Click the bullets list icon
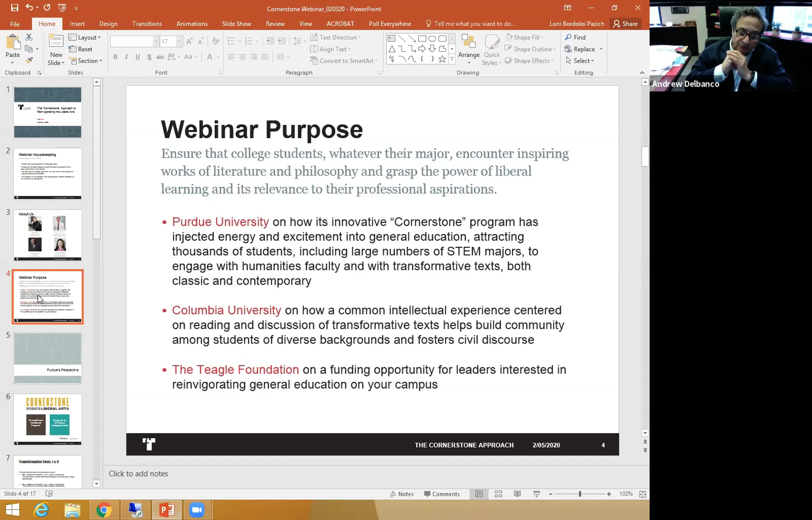Image resolution: width=812 pixels, height=520 pixels. 231,41
